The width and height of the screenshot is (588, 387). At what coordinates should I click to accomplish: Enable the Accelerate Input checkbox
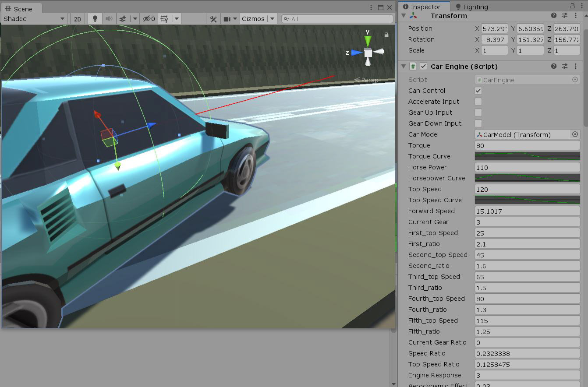point(478,102)
